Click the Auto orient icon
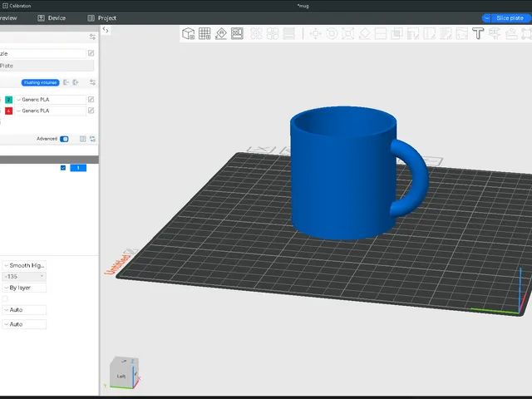This screenshot has height=399, width=532. (221, 33)
